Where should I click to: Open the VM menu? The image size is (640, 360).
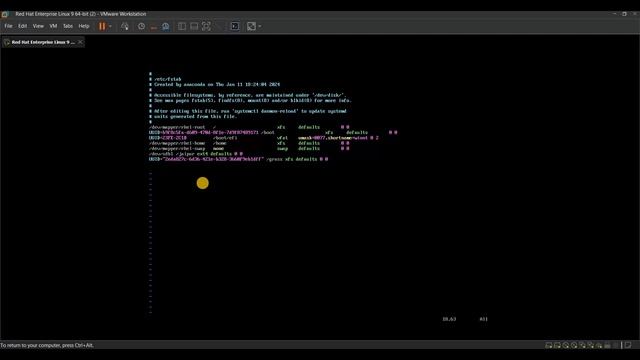point(53,26)
